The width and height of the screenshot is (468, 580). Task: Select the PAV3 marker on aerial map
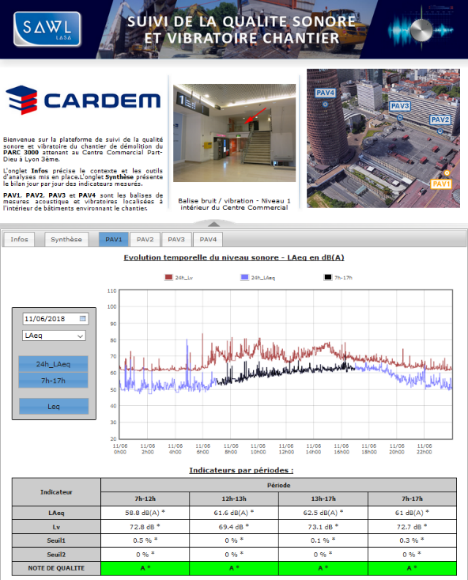(x=400, y=106)
